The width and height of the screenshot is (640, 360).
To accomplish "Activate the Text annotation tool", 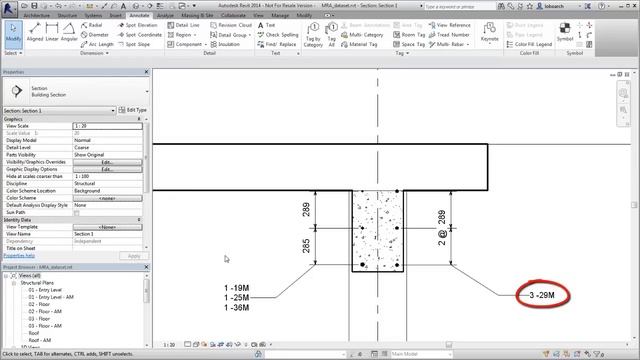I will tap(266, 25).
